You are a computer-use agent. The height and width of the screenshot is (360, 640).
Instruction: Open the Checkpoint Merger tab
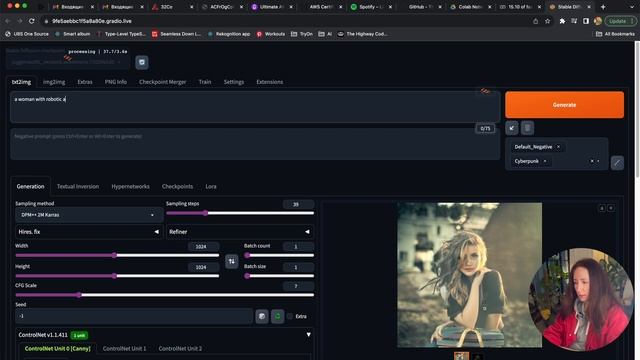[162, 82]
